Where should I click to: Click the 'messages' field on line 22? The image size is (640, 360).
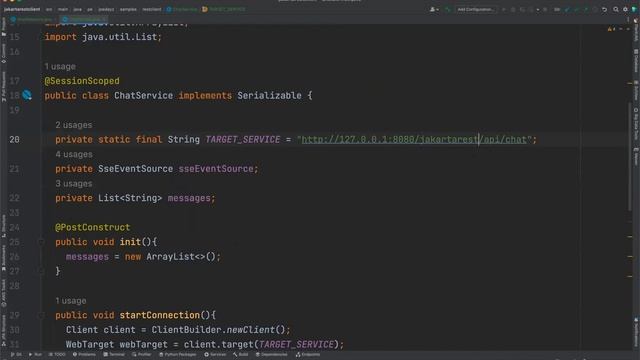pos(189,198)
